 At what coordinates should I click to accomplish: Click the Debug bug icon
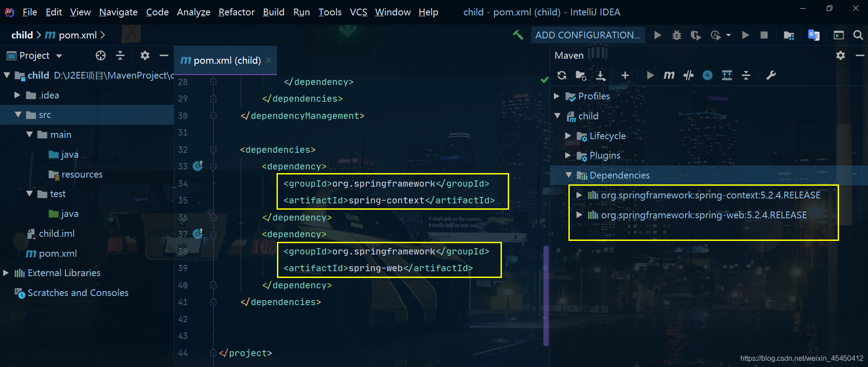point(677,35)
